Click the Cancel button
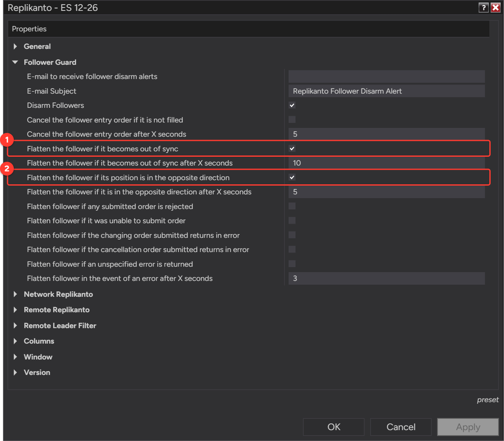Image resolution: width=504 pixels, height=441 pixels. click(401, 427)
